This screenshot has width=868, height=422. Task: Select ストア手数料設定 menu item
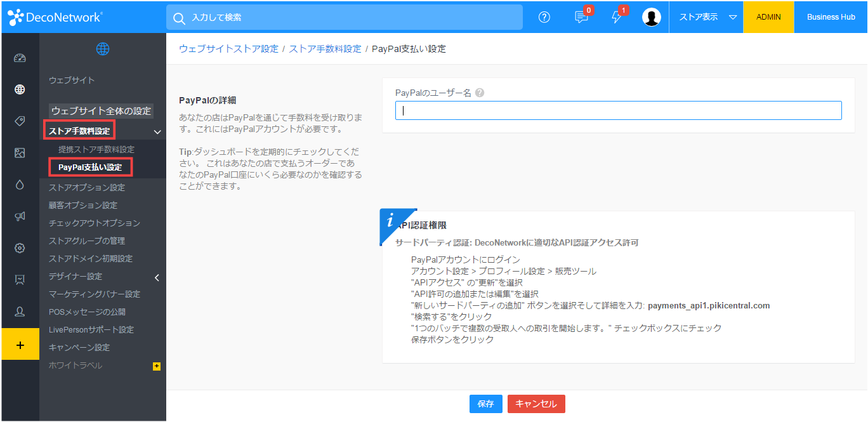[x=79, y=131]
